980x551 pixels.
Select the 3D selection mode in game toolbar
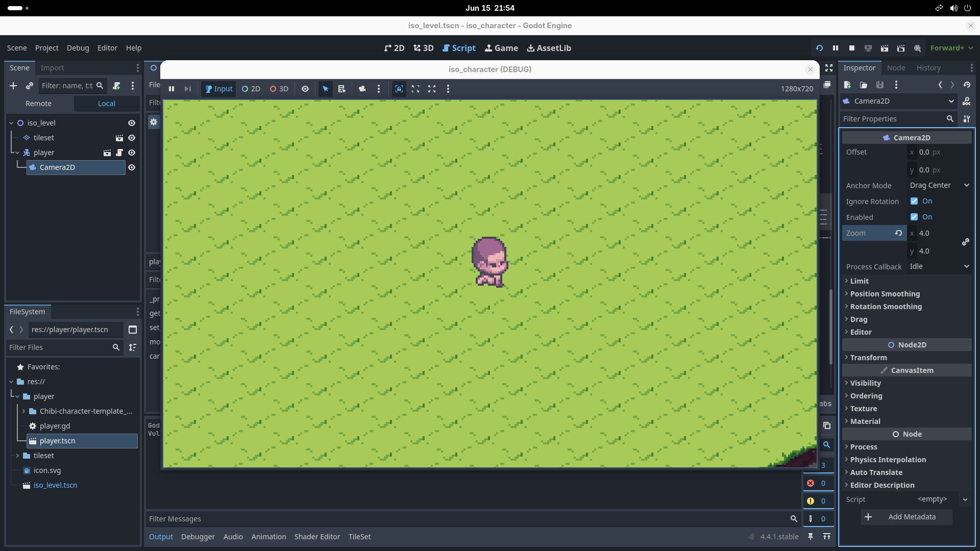[x=279, y=89]
